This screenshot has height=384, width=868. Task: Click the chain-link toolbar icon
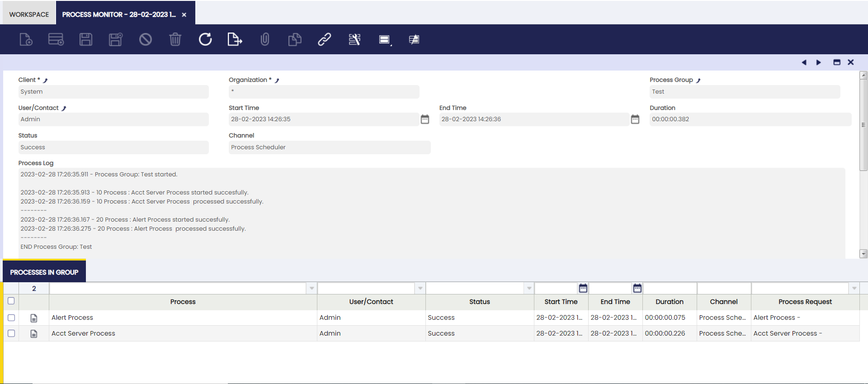(324, 39)
